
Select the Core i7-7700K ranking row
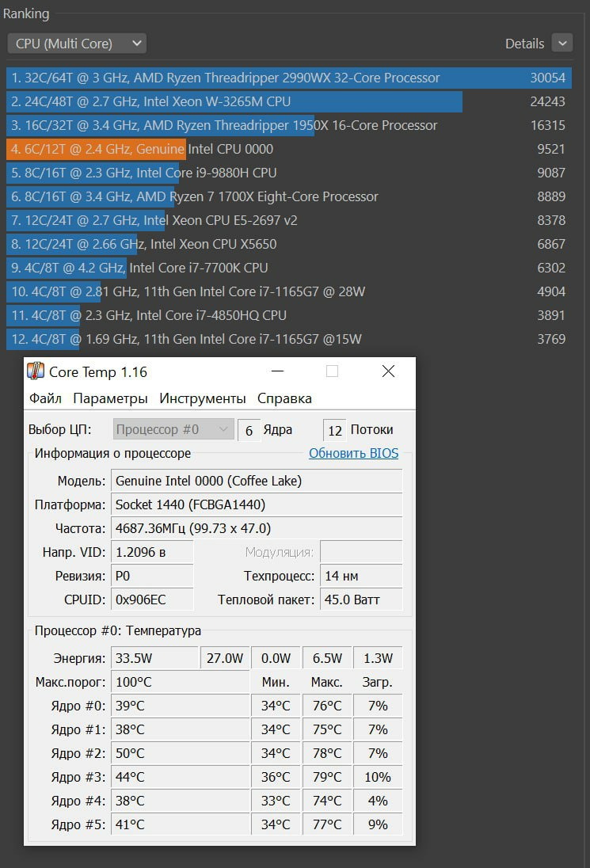(289, 268)
